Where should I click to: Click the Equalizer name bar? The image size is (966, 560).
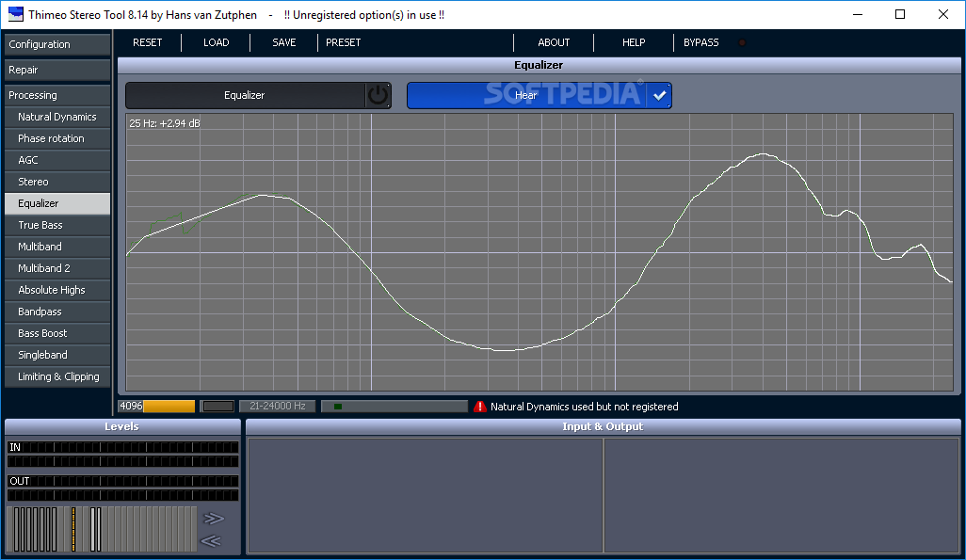tap(245, 95)
